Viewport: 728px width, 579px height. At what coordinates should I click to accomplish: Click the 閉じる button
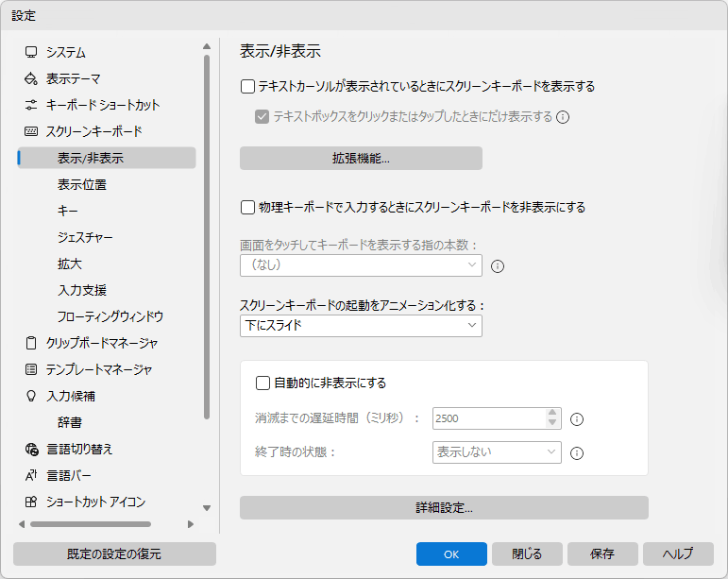[528, 553]
